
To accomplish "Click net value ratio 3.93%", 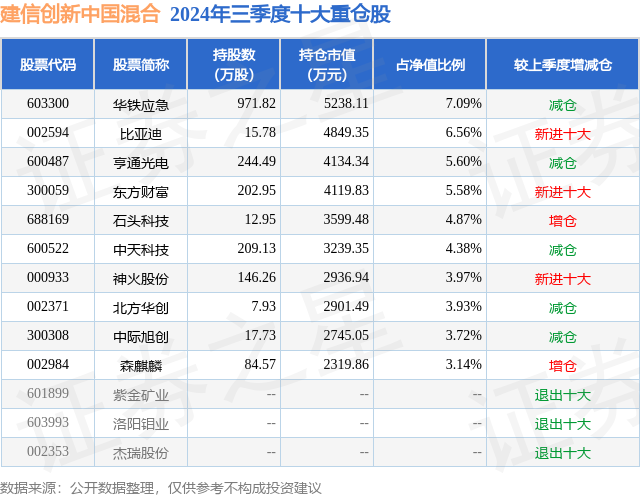I will pos(463,306).
